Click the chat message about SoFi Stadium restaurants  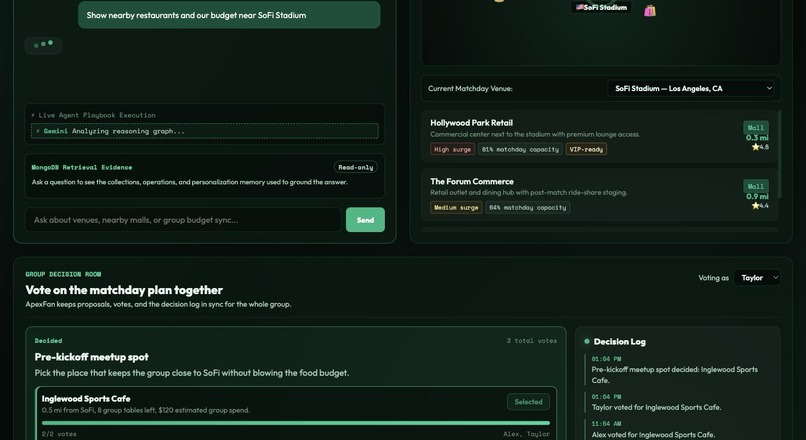pyautogui.click(x=229, y=15)
